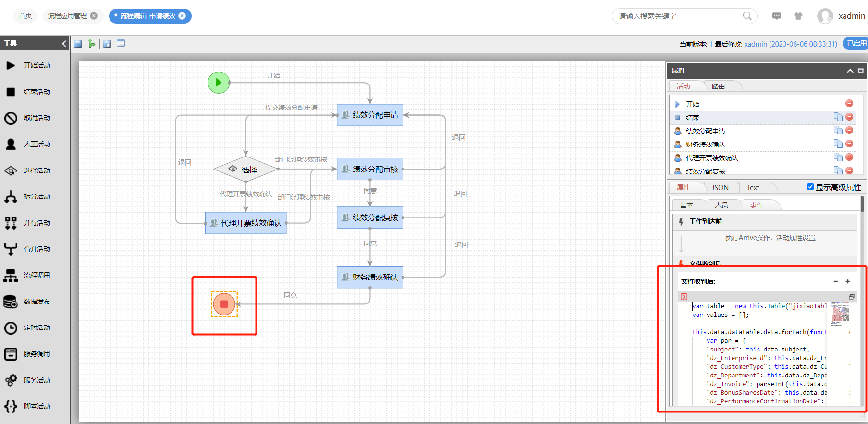Click the 已启用 status button
Image resolution: width=868 pixels, height=424 pixels.
(856, 44)
